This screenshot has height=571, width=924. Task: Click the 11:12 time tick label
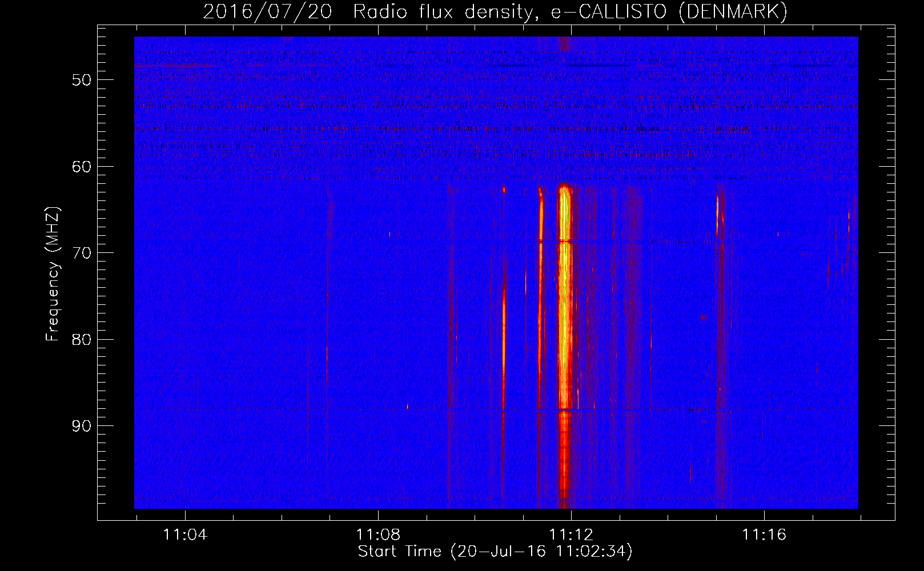571,535
